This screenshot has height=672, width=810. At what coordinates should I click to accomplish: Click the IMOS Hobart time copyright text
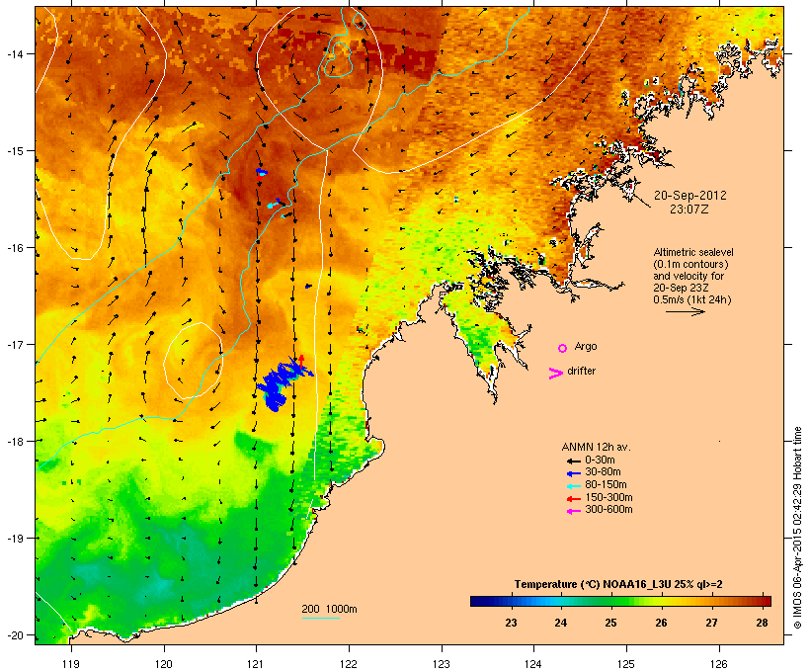click(797, 528)
